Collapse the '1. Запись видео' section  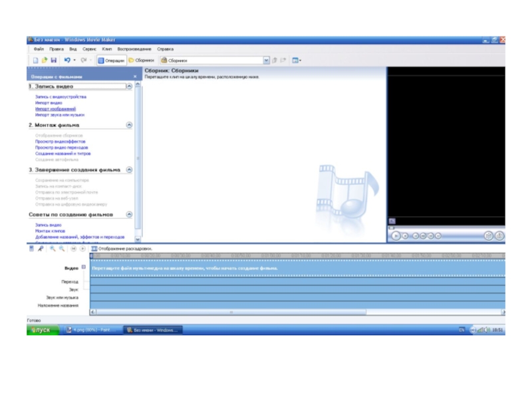(129, 86)
